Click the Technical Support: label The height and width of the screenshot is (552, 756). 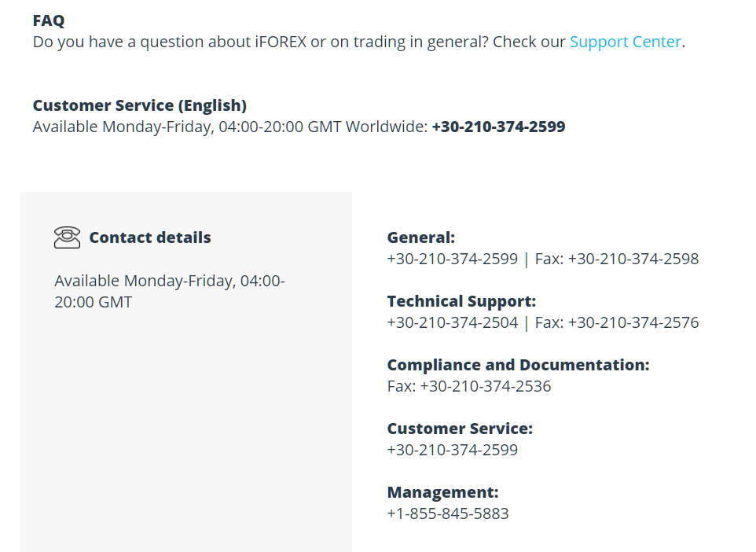(461, 301)
